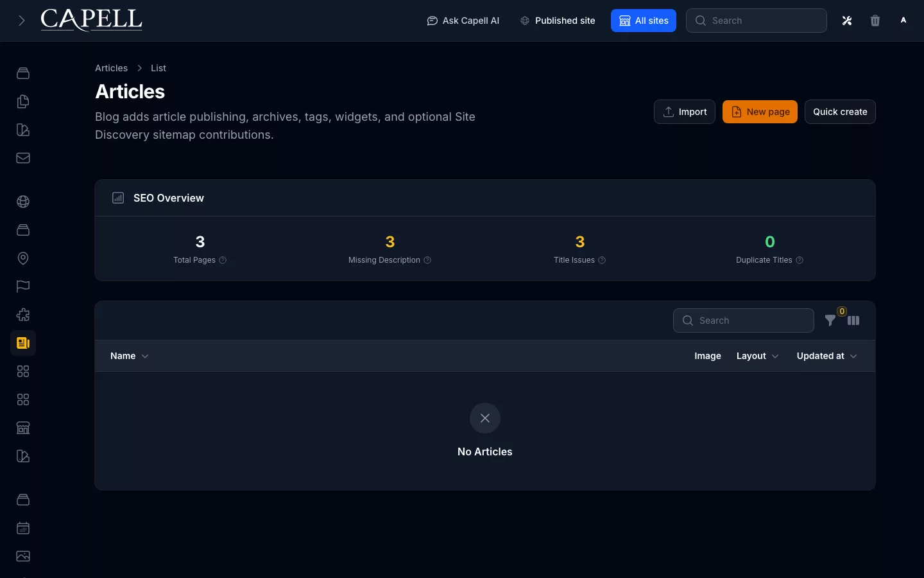Open the flag icon in sidebar
The width and height of the screenshot is (924, 578).
(x=23, y=286)
